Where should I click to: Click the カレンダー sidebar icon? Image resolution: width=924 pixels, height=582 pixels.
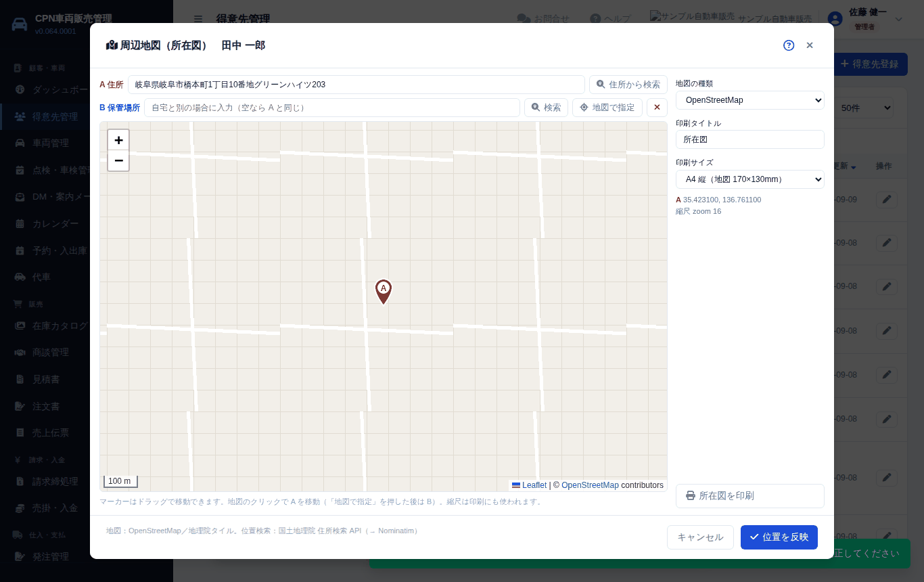[x=20, y=224]
